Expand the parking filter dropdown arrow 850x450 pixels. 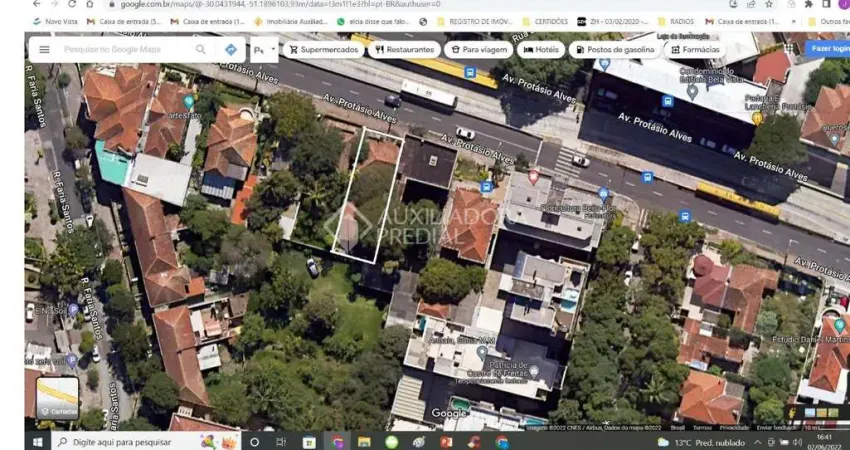tap(273, 48)
